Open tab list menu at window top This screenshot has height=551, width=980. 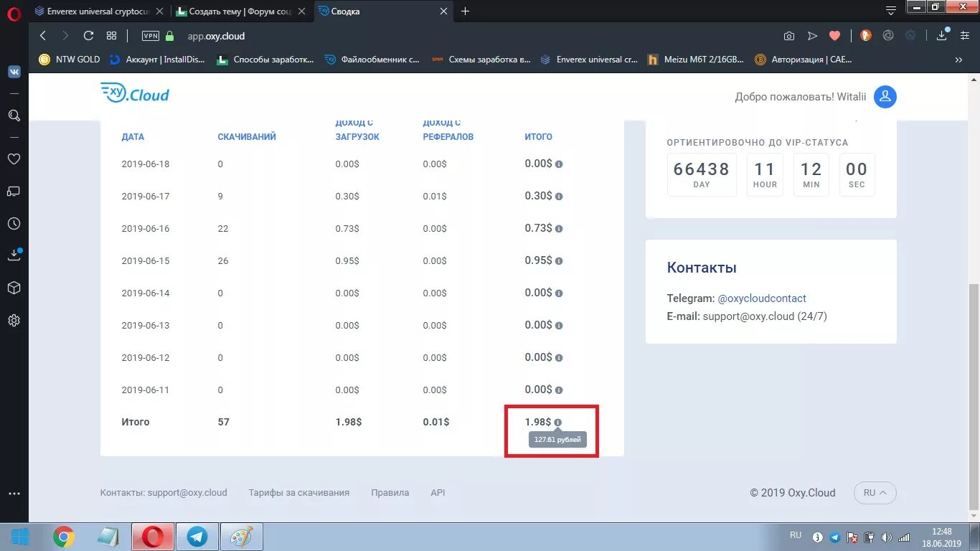tap(891, 11)
